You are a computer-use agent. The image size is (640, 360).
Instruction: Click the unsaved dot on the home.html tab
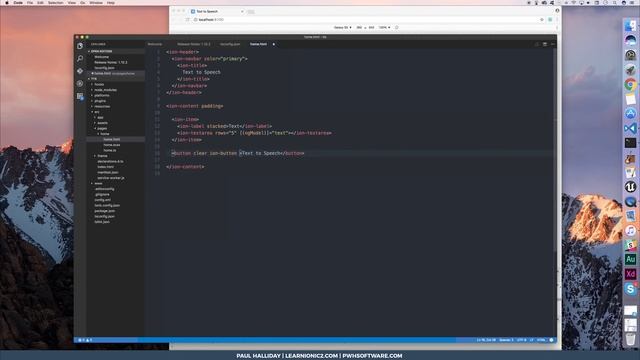pyautogui.click(x=273, y=44)
